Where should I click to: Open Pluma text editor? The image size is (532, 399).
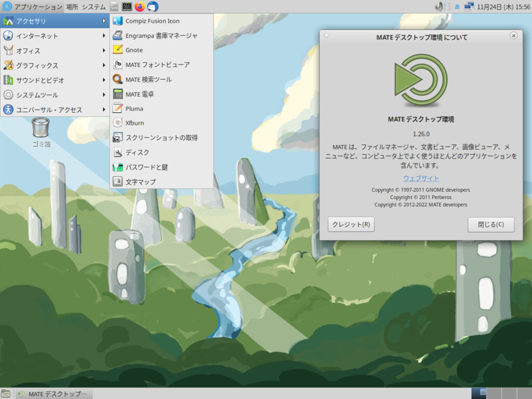coord(134,109)
